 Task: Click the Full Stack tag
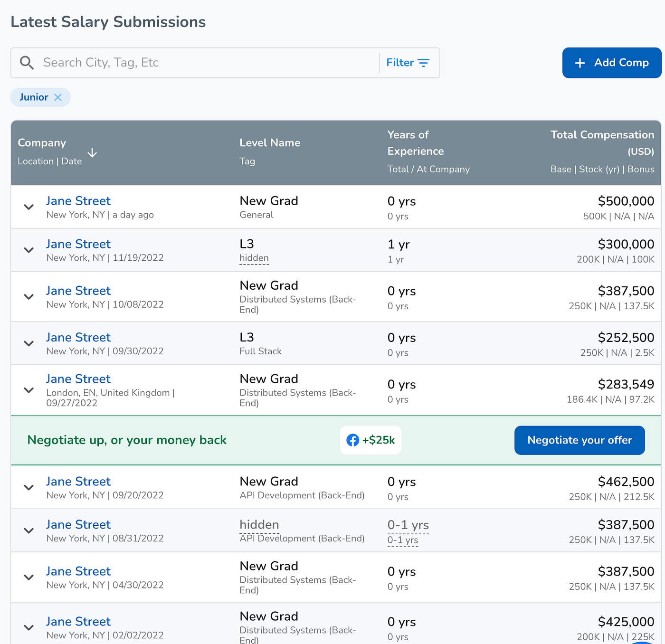click(x=260, y=351)
